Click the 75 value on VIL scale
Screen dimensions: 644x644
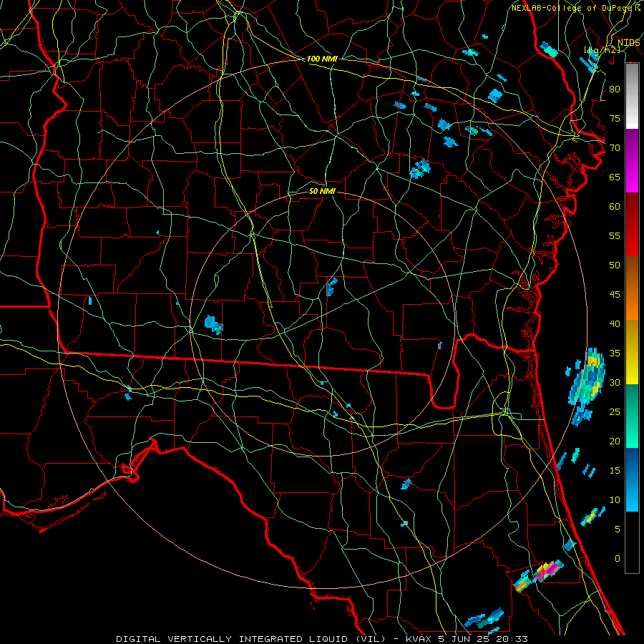coord(615,118)
